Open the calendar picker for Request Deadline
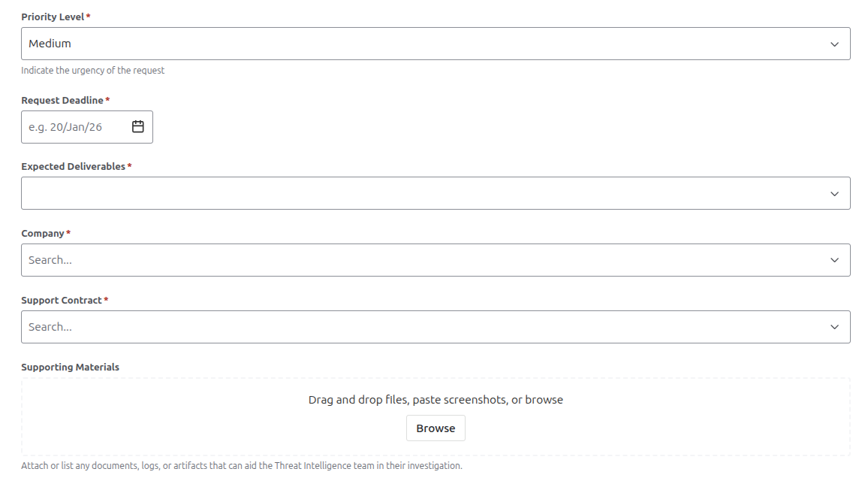 tap(138, 127)
